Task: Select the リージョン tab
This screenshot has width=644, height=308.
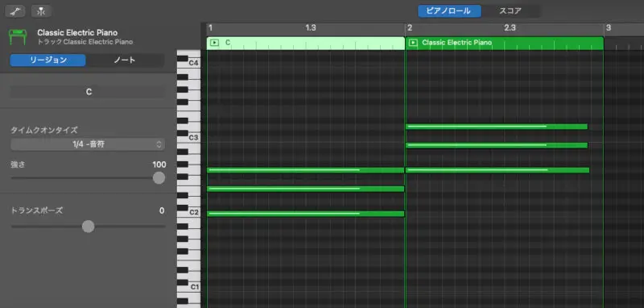Action: pos(47,60)
